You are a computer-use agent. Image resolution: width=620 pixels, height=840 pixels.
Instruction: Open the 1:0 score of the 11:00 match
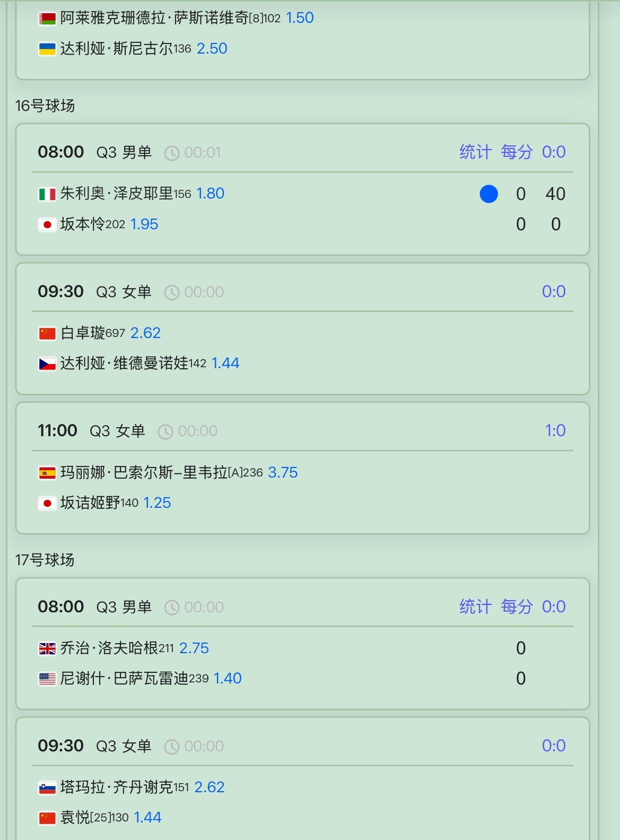click(x=555, y=431)
